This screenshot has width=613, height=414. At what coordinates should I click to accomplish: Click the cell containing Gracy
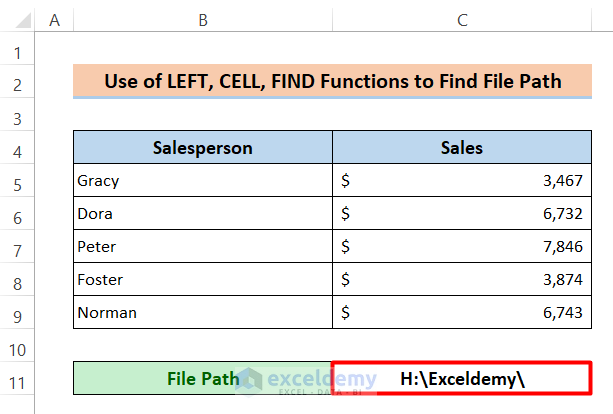tap(203, 181)
